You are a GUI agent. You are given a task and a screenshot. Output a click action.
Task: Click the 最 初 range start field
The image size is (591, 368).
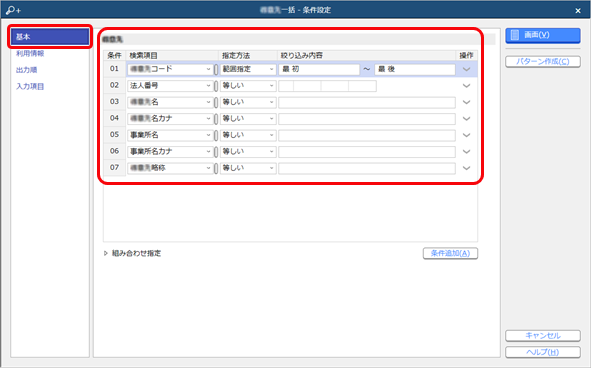point(319,69)
